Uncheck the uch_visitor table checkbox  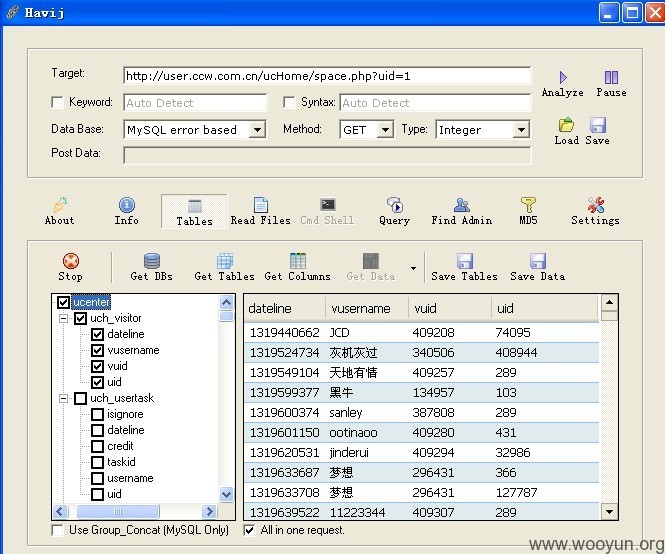[81, 318]
